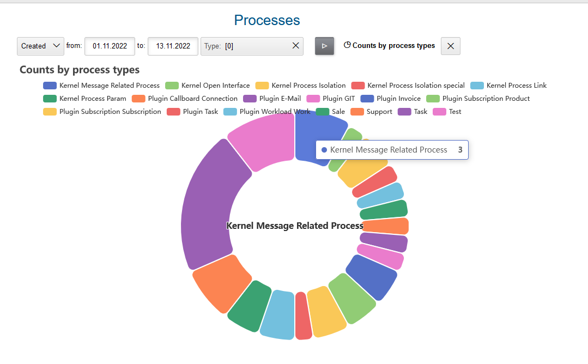Close the Counts by process types chart

pos(450,46)
